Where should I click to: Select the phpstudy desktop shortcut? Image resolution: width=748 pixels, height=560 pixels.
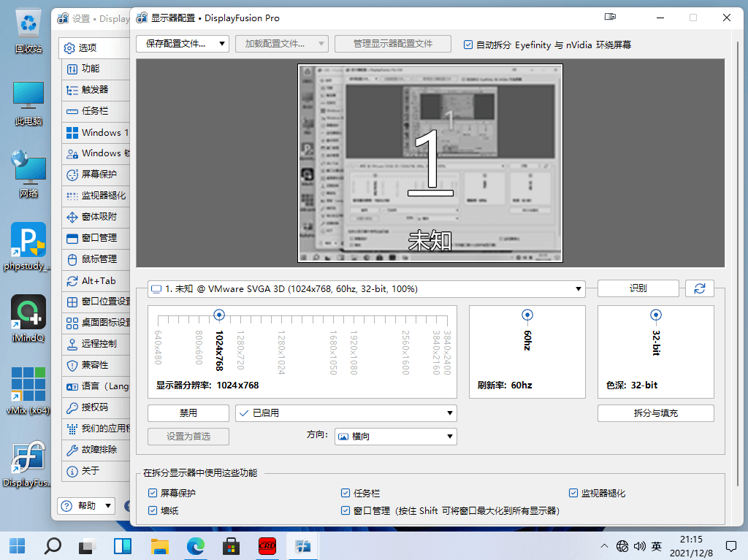click(28, 247)
